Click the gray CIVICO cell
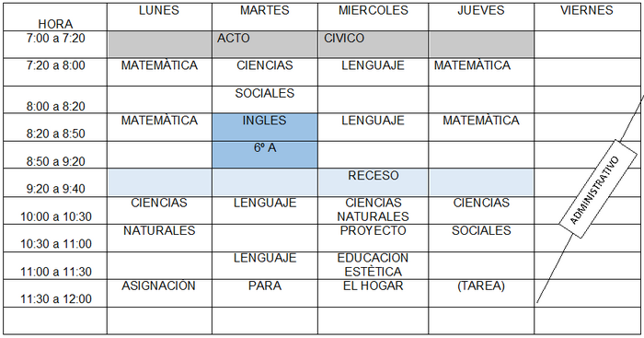Viewport: 644px width, 338px height. coord(373,44)
